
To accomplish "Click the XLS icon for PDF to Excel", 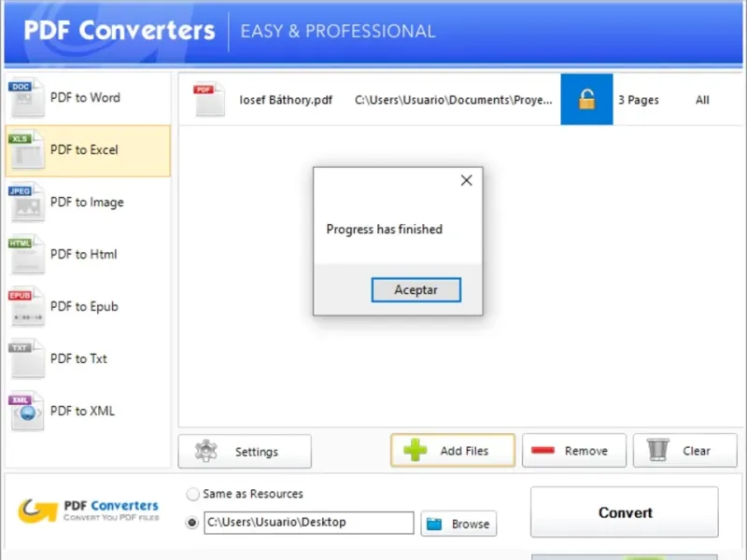I will point(27,150).
